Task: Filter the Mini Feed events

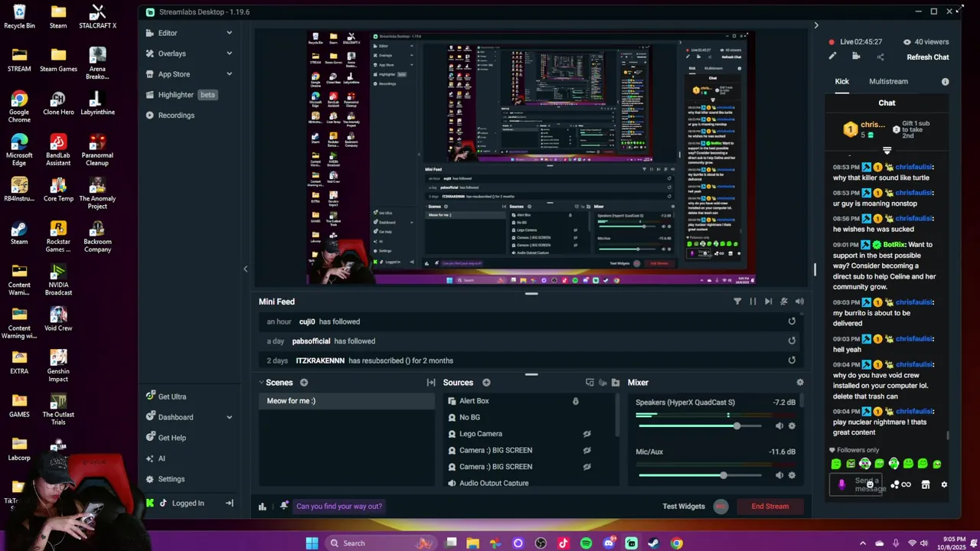Action: pos(737,302)
